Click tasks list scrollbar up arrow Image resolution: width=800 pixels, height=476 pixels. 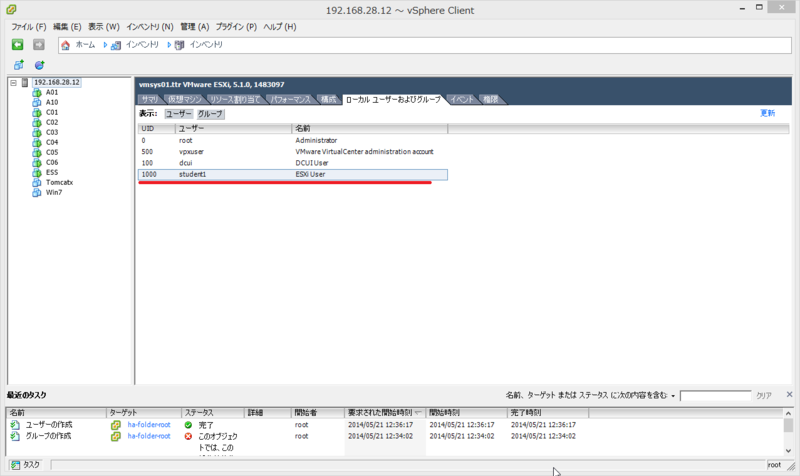(788, 413)
